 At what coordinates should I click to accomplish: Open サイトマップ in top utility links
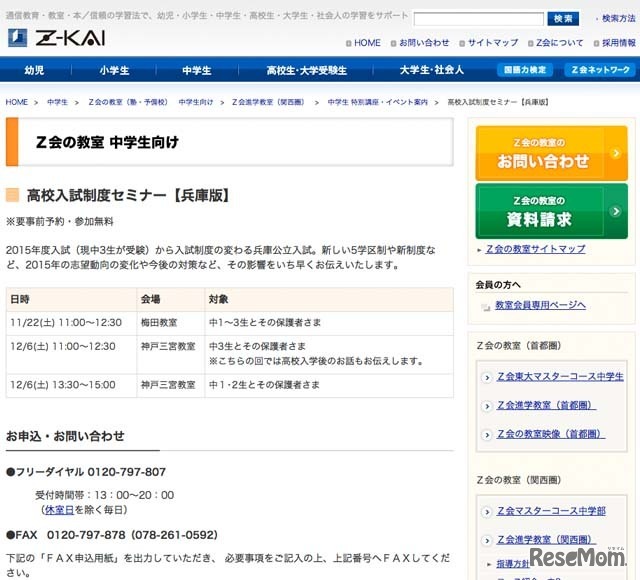(x=493, y=43)
